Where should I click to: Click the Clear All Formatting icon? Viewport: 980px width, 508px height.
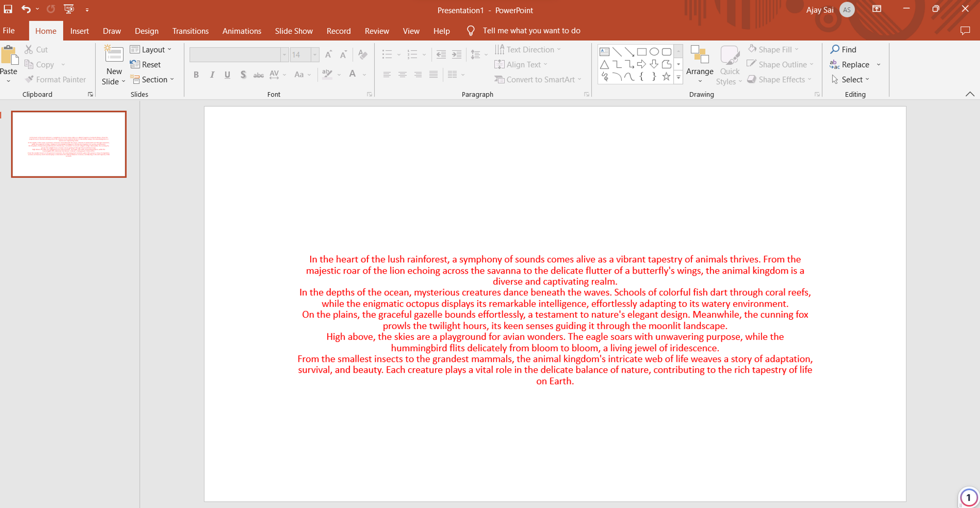[x=363, y=54]
